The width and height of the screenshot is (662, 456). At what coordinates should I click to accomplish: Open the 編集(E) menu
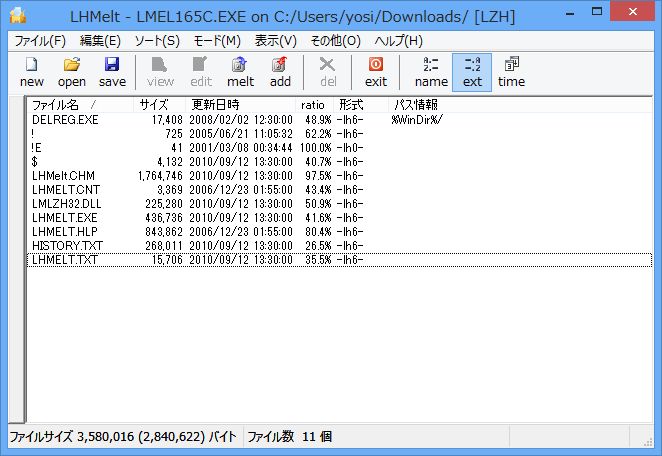[100, 41]
